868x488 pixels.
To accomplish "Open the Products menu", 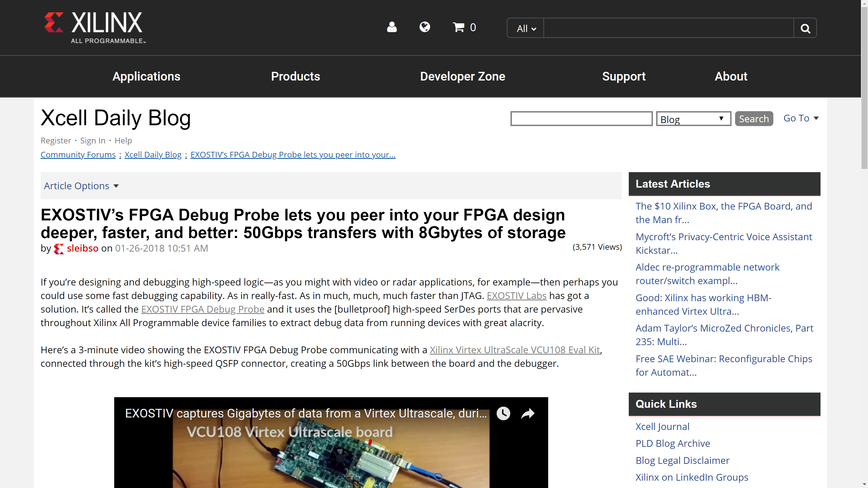I will 295,76.
